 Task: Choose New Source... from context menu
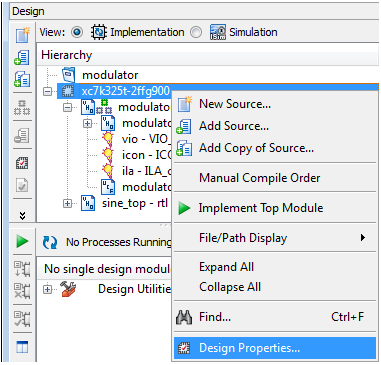(x=275, y=104)
